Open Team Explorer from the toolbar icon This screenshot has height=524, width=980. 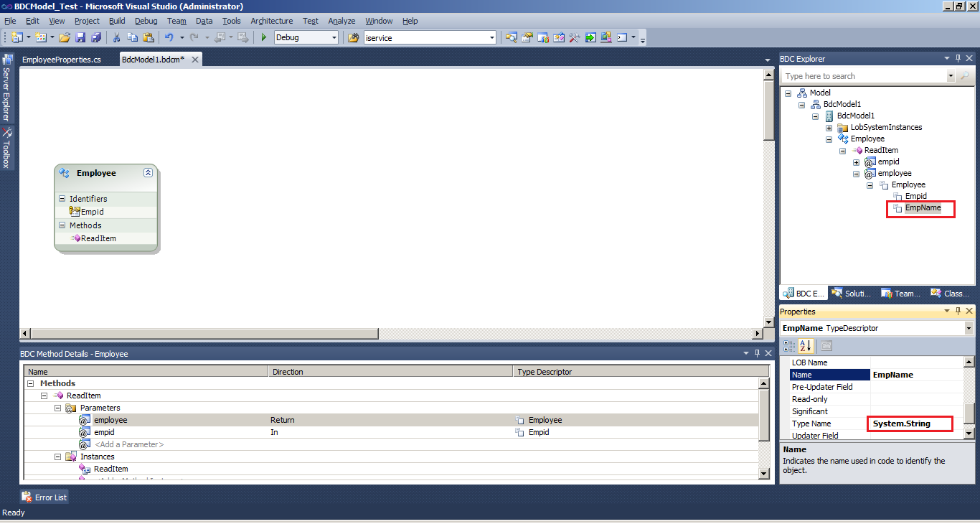[543, 37]
